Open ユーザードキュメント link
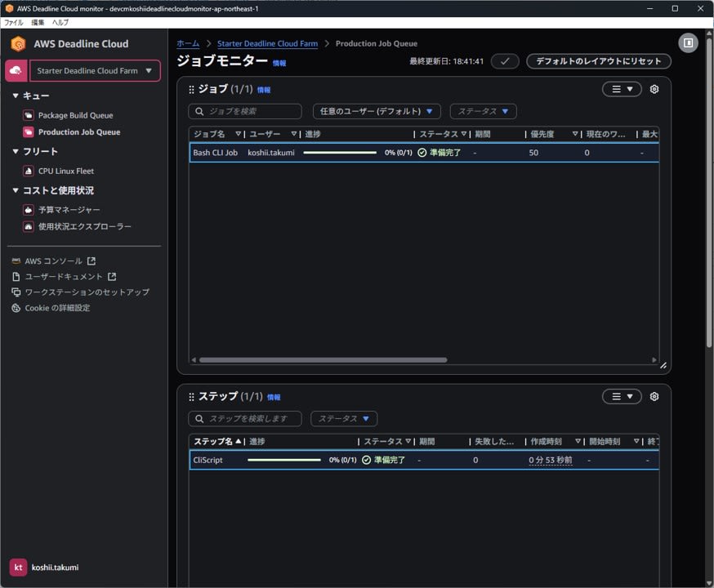 [64, 277]
